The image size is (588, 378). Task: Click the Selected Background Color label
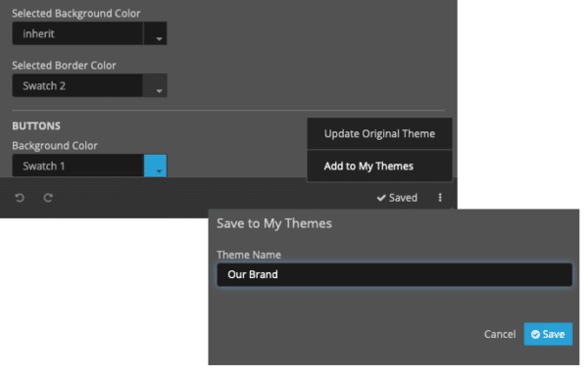tap(76, 14)
